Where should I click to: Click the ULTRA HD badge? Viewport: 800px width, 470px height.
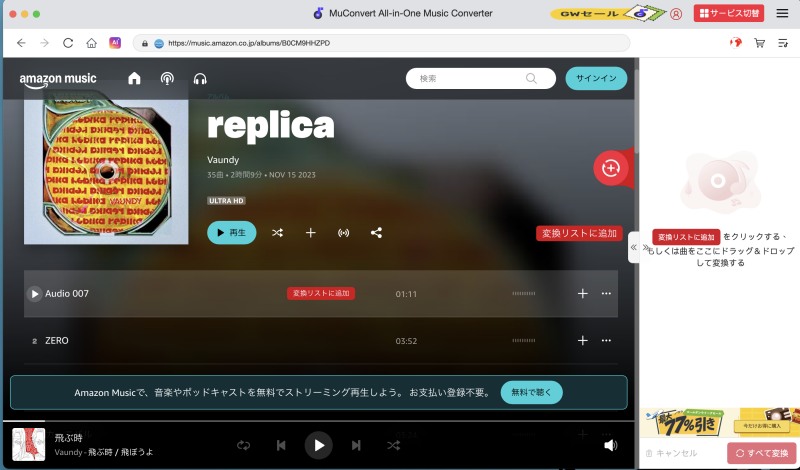pos(227,201)
